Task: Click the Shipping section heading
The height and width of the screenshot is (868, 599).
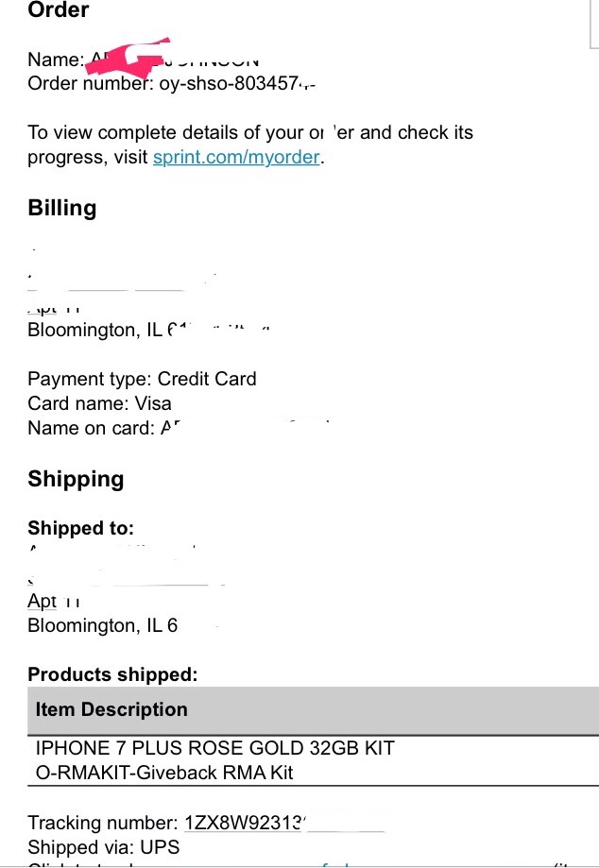Action: tap(76, 479)
